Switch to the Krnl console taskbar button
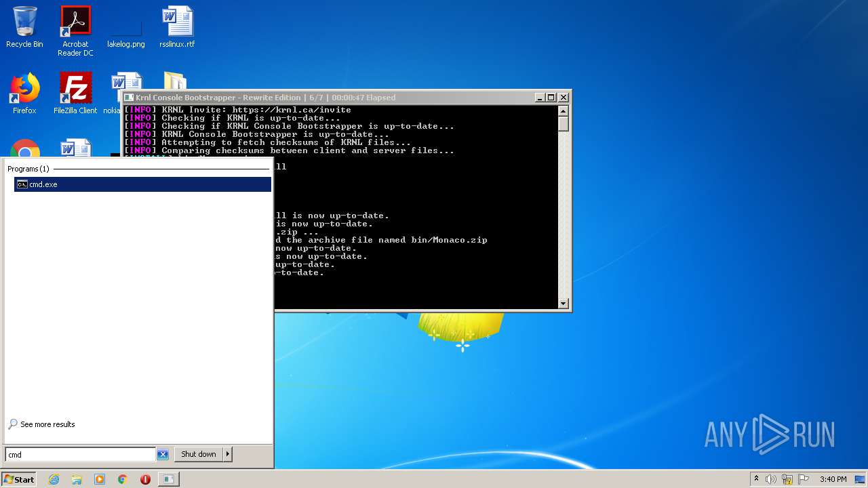Viewport: 868px width, 488px height. pos(168,479)
